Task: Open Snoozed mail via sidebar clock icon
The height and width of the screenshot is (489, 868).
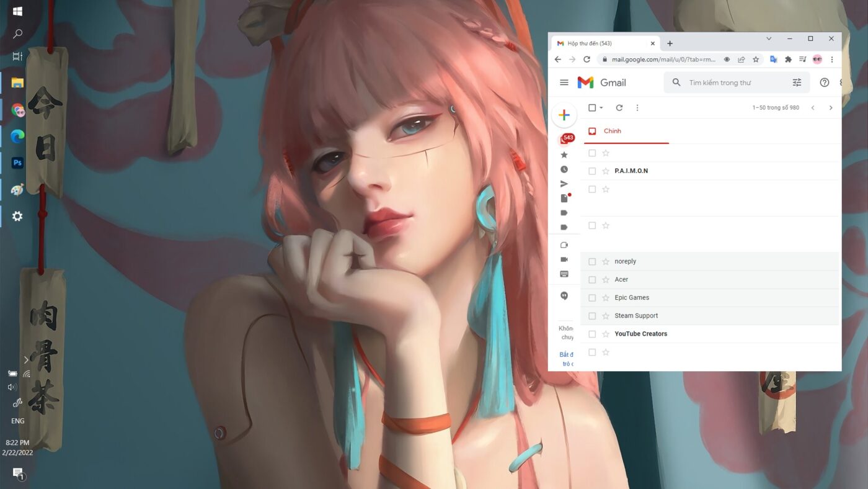Action: pyautogui.click(x=564, y=169)
